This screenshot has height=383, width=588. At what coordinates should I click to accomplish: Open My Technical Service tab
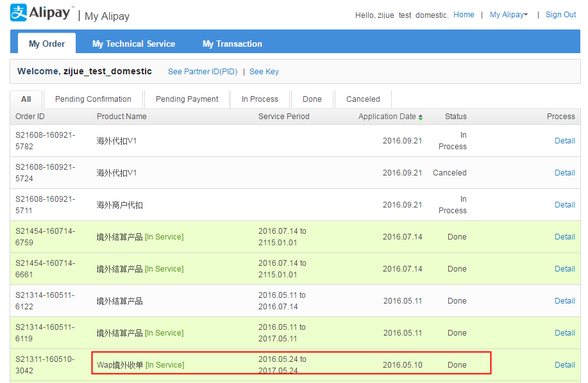pyautogui.click(x=133, y=44)
